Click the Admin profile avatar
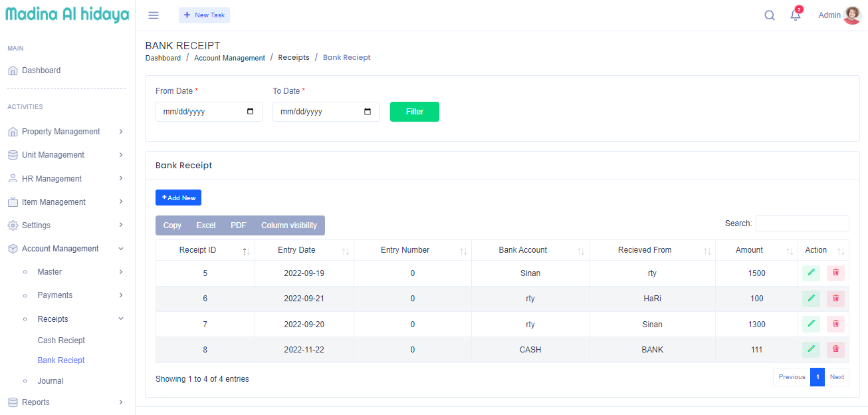 tap(851, 15)
